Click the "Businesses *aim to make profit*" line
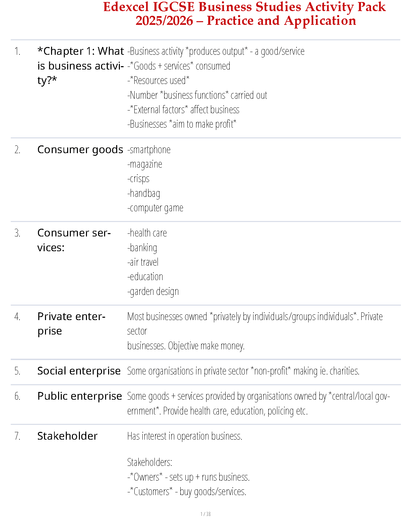The height and width of the screenshot is (532, 411). point(182,124)
